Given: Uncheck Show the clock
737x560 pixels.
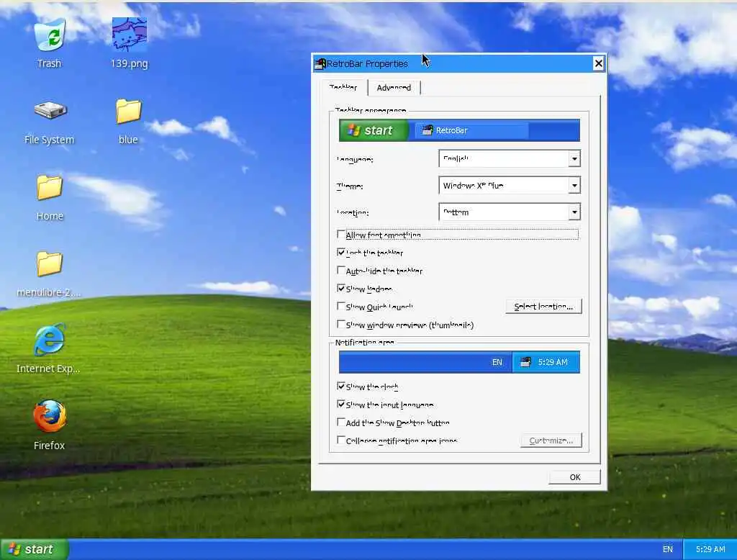Looking at the screenshot, I should [x=341, y=387].
